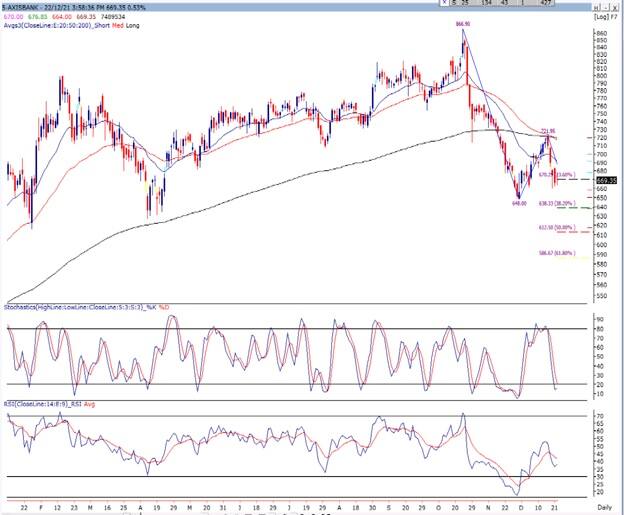624x515 pixels.
Task: Click the current price tag 669.35
Action: pyautogui.click(x=607, y=181)
